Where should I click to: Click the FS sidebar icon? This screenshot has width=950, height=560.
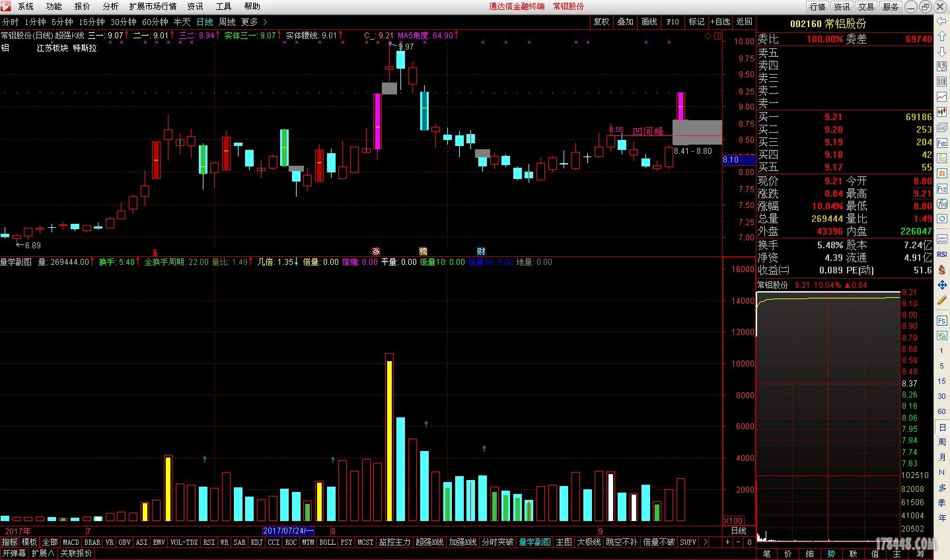[x=942, y=321]
